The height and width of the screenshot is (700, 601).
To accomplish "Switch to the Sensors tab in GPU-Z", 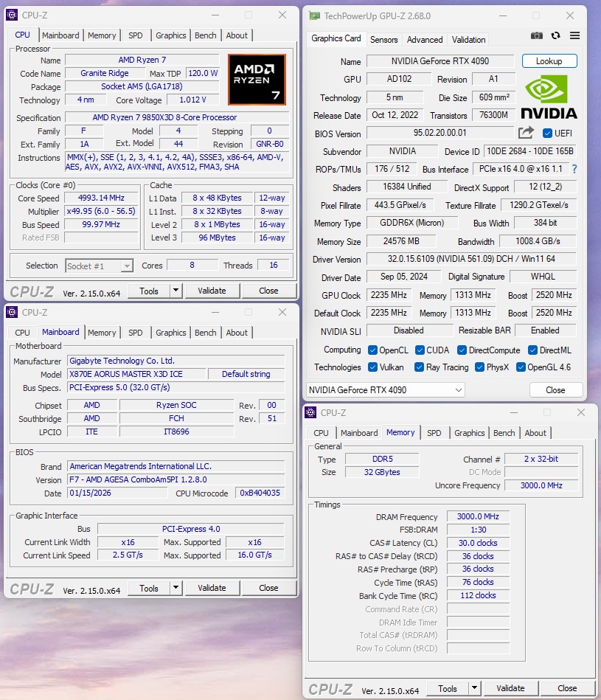I will (x=383, y=40).
